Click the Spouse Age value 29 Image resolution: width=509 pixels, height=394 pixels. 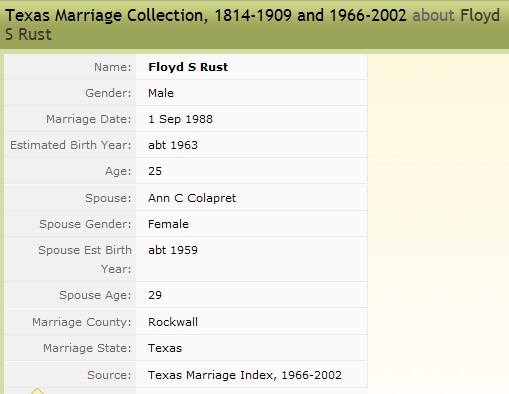[x=155, y=295]
